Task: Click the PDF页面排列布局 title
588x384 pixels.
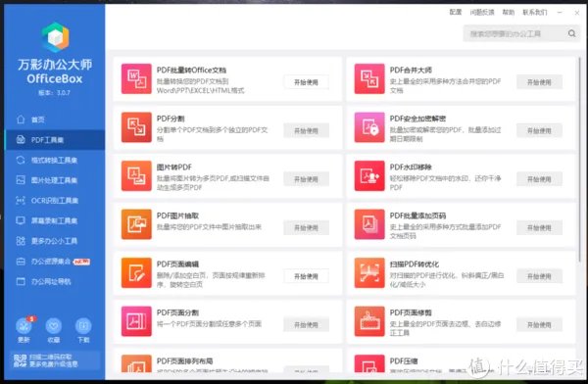Action: pos(184,361)
